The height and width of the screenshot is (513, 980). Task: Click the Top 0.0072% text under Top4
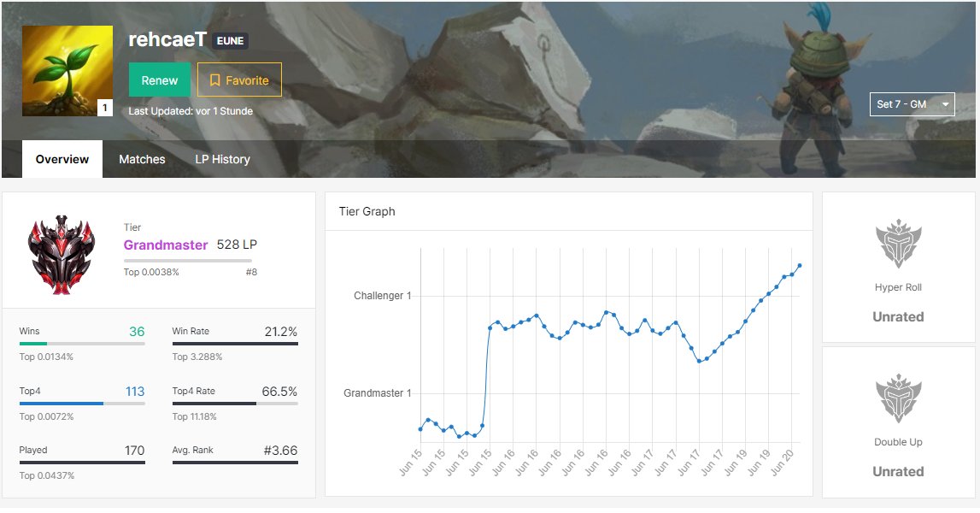pyautogui.click(x=46, y=416)
